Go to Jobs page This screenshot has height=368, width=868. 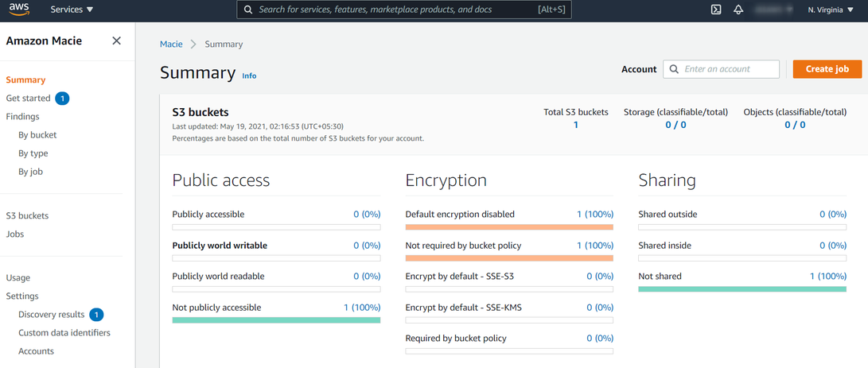(15, 234)
